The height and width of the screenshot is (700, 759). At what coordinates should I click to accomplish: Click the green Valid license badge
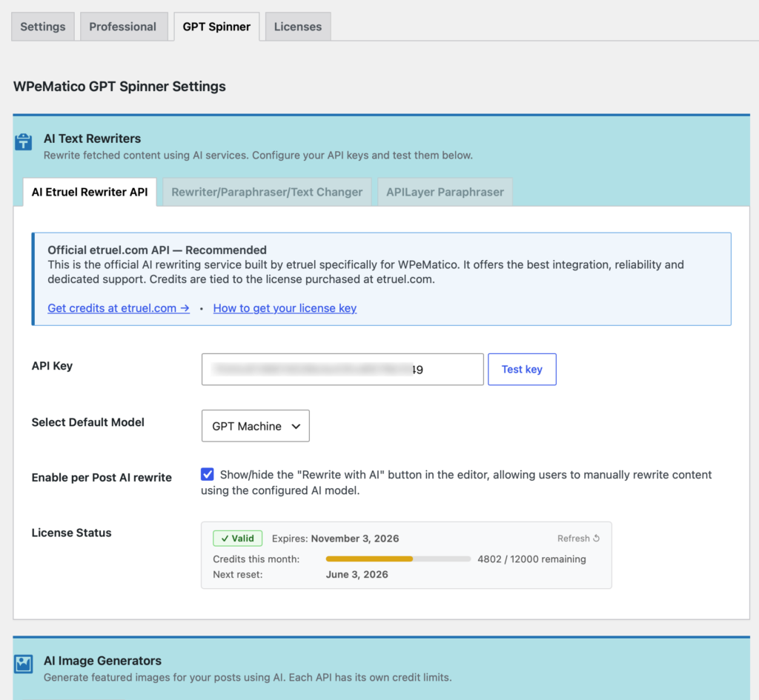238,539
